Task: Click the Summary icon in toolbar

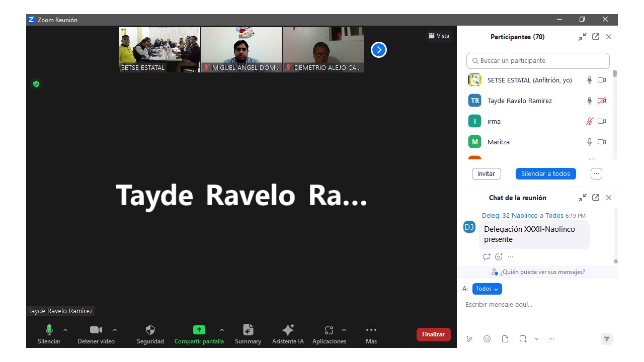Action: (248, 330)
